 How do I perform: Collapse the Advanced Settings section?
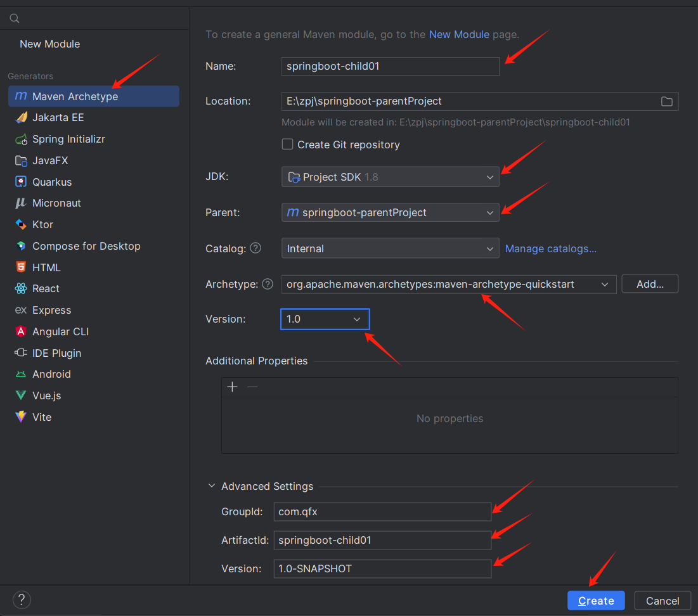click(x=212, y=487)
